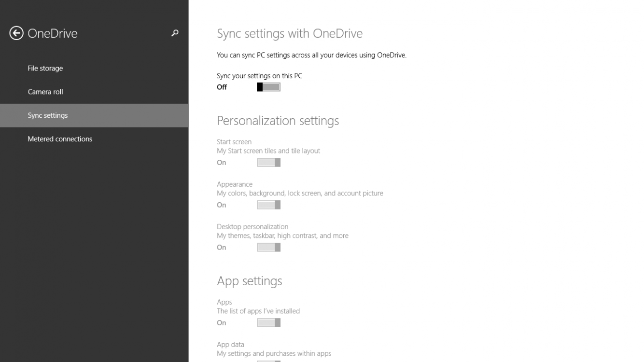The image size is (644, 362).
Task: Toggle the Desktop personalization sync switch
Action: [x=268, y=248]
